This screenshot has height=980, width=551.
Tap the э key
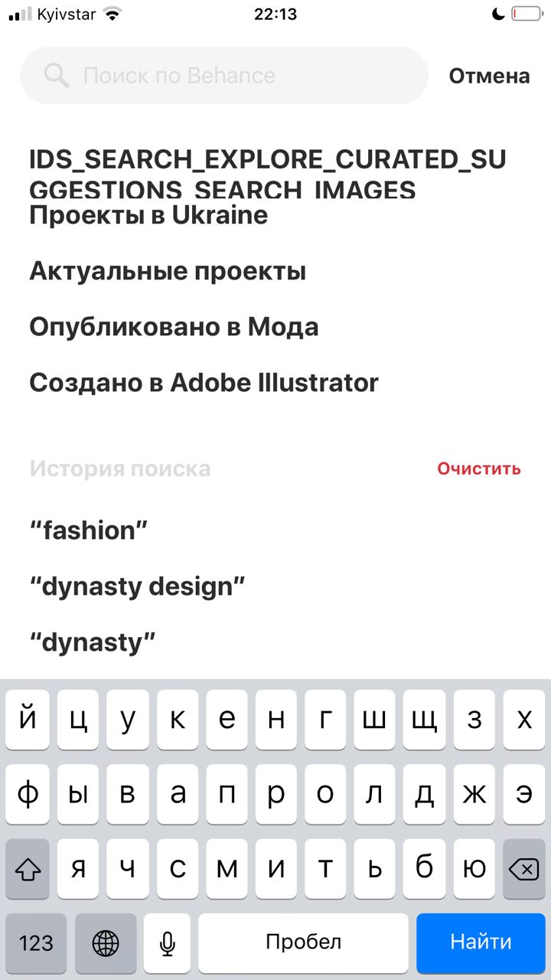524,795
